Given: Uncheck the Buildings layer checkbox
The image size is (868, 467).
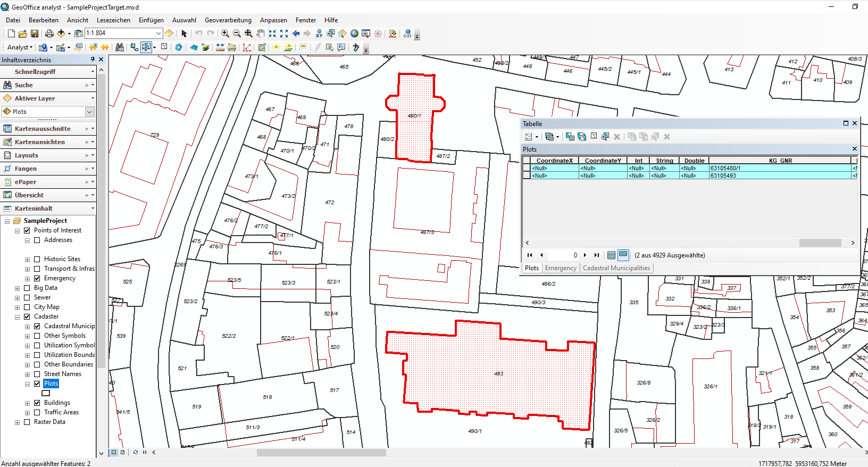Looking at the screenshot, I should tap(37, 403).
